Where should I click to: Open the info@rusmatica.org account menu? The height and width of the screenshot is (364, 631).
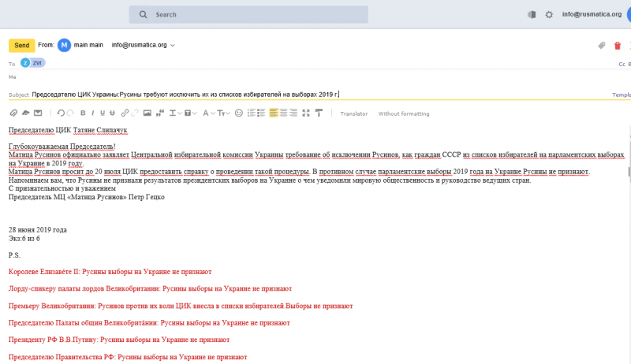592,14
